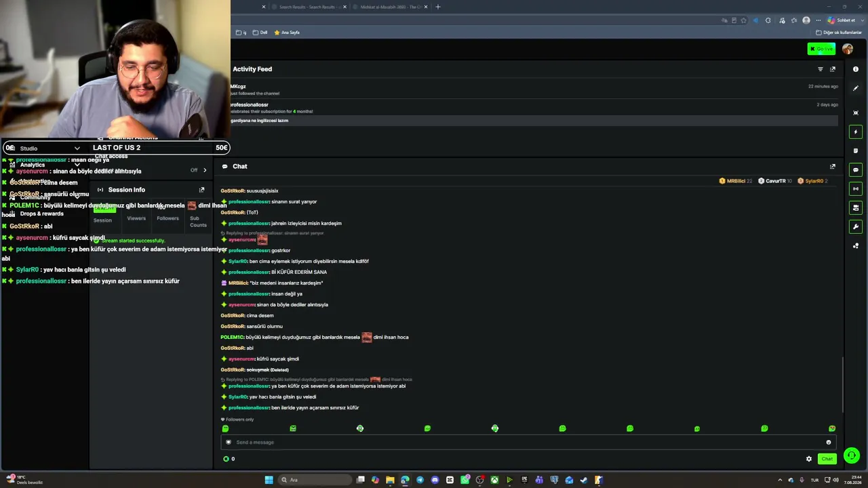Click the "yav hacı banla gitsin şu veledi" message

(x=283, y=397)
